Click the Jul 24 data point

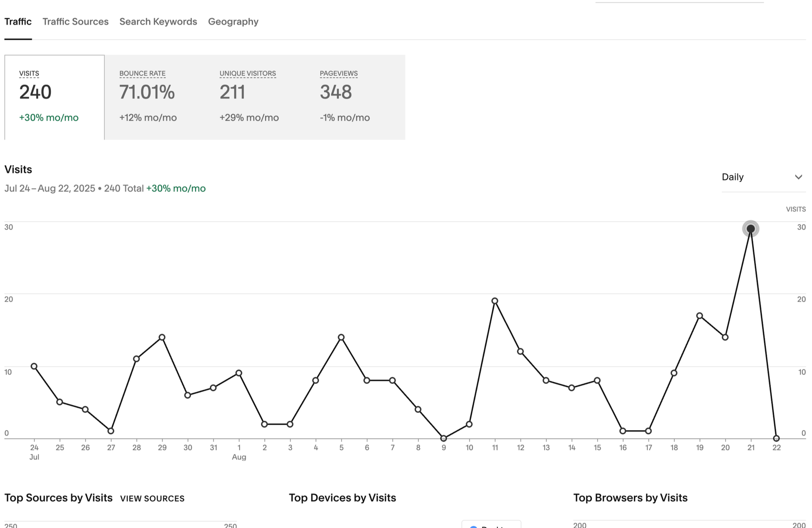(34, 366)
